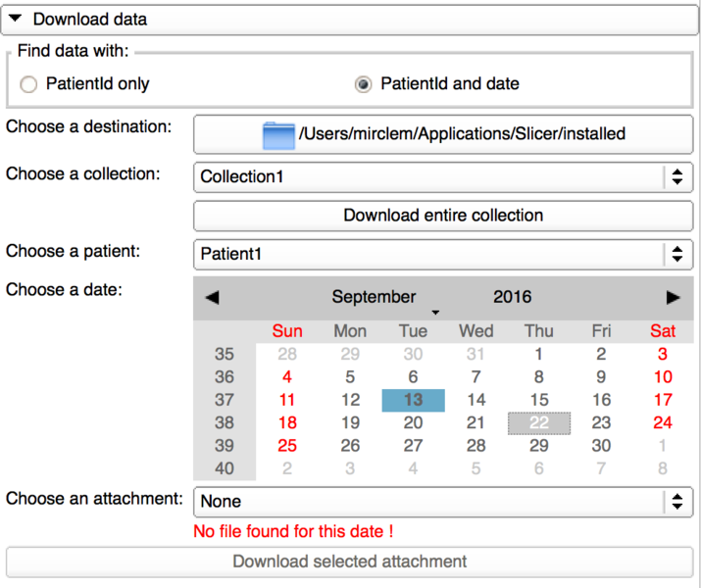The width and height of the screenshot is (701, 588).
Task: Select the PatientId only option
Action: 28,84
